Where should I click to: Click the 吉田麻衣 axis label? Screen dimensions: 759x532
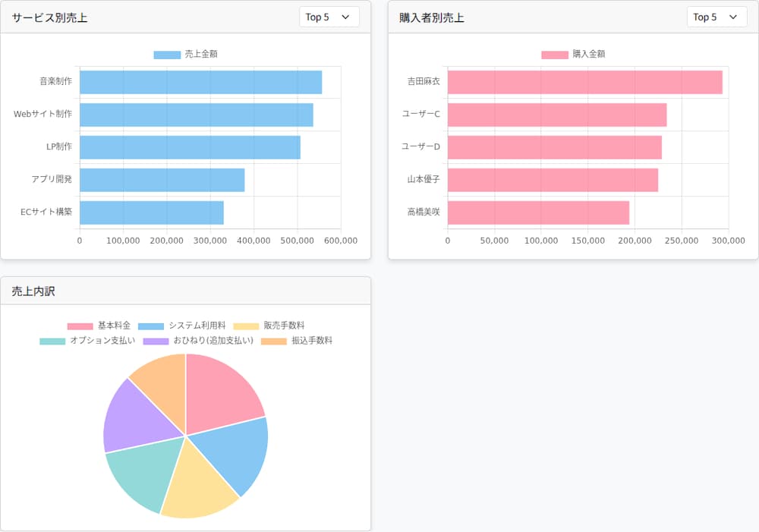tap(424, 81)
